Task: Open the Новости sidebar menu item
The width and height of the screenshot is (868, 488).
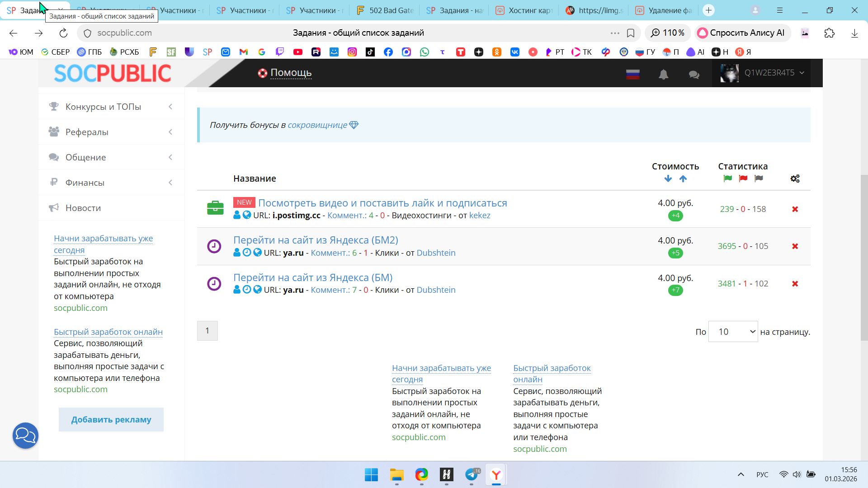Action: (x=83, y=208)
